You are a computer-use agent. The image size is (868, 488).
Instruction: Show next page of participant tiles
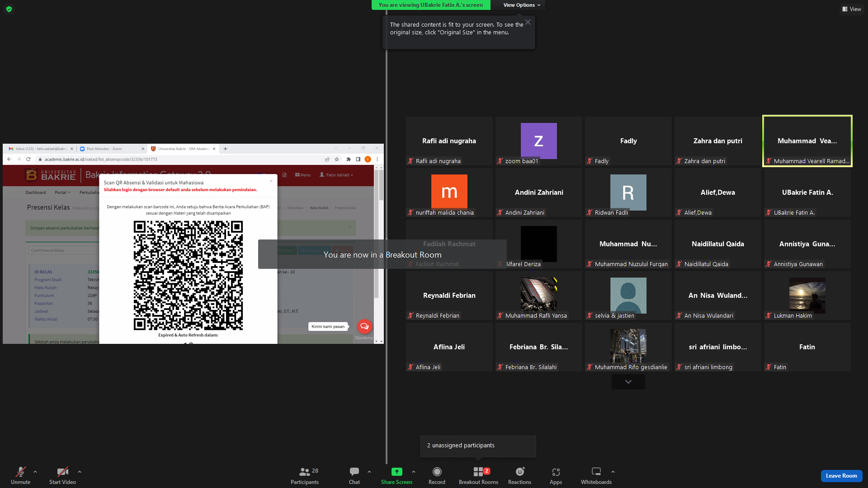click(628, 382)
